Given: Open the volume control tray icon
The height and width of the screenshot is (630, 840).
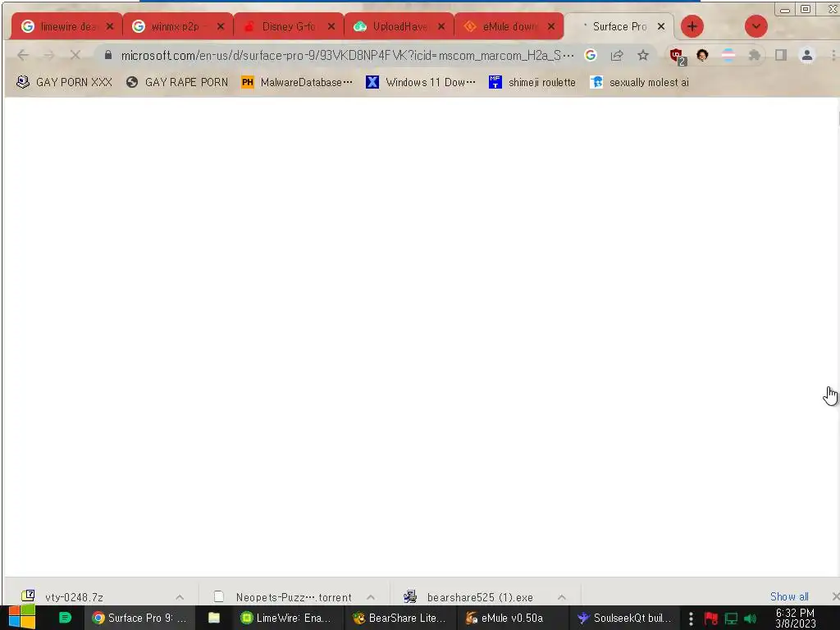Looking at the screenshot, I should [x=750, y=619].
